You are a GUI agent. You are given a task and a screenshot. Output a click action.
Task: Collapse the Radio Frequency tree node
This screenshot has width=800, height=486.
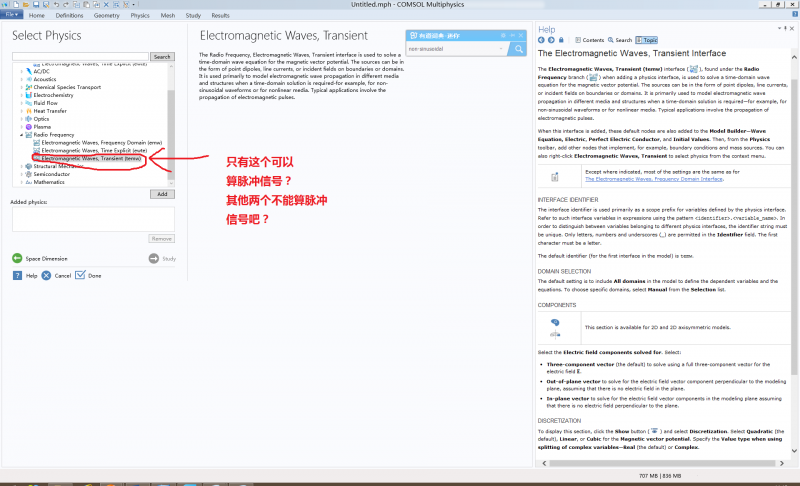tap(21, 135)
